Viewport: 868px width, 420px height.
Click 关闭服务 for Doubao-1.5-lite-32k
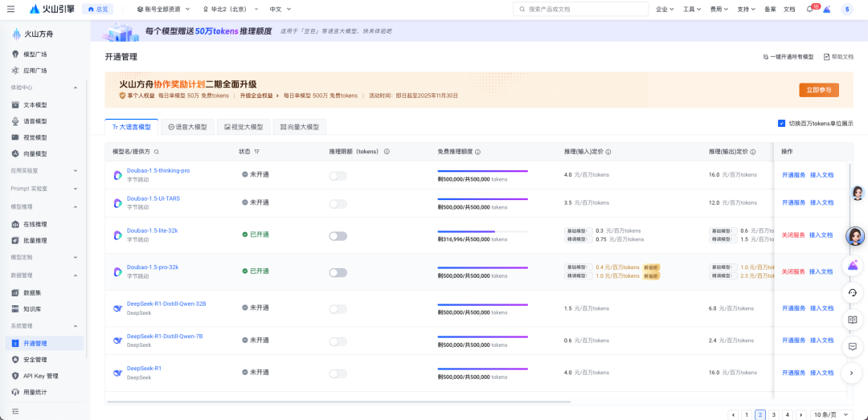[x=793, y=235]
